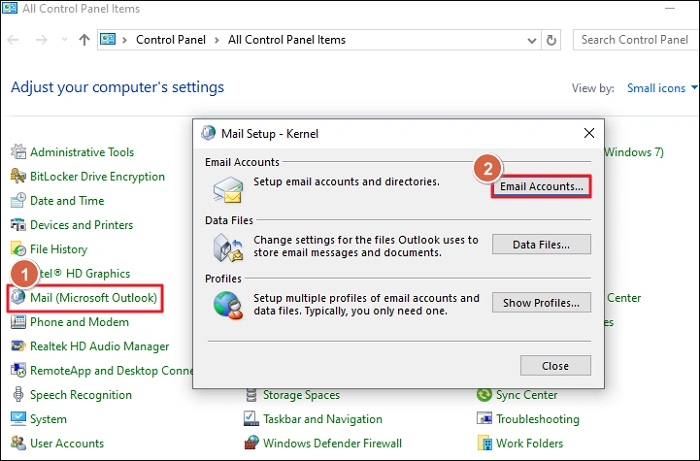The height and width of the screenshot is (461, 700).
Task: Refresh the Control Panel view
Action: 551,40
